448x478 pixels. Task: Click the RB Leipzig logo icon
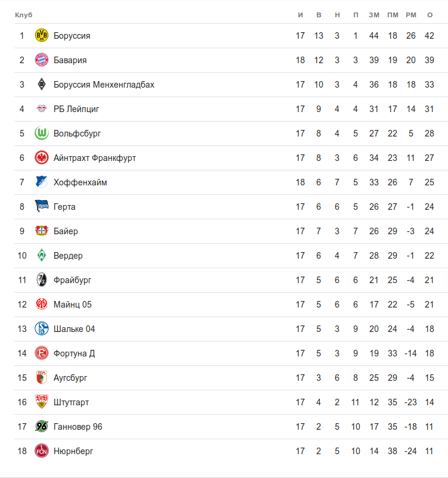42,109
